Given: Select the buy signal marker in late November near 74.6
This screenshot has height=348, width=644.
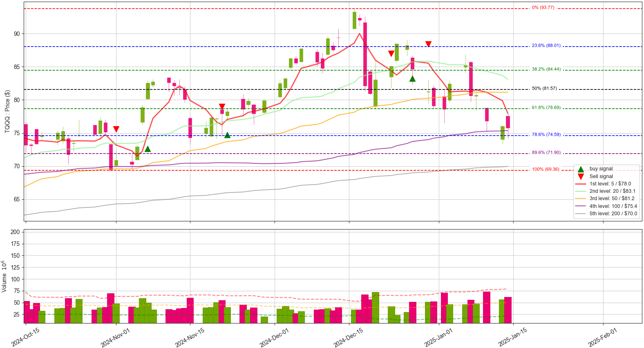Looking at the screenshot, I should pyautogui.click(x=227, y=135).
